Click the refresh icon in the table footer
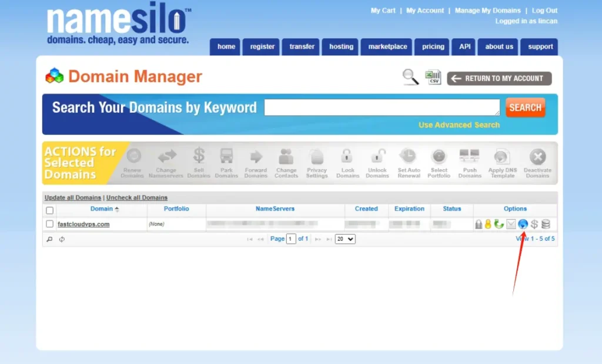 tap(62, 239)
